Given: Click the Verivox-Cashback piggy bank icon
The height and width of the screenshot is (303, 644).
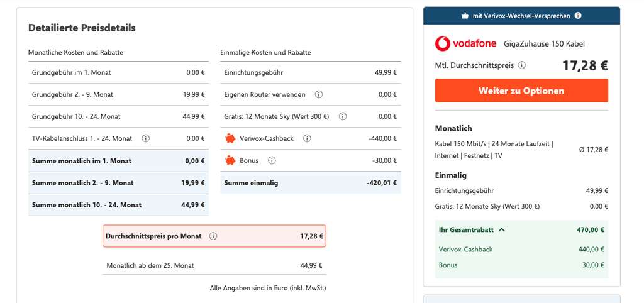Looking at the screenshot, I should point(230,138).
